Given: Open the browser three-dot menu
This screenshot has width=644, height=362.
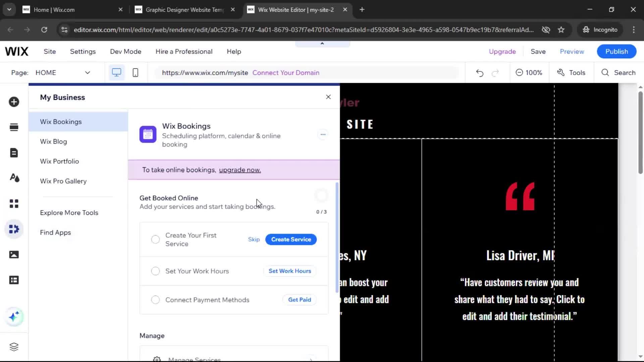Looking at the screenshot, I should (x=634, y=29).
